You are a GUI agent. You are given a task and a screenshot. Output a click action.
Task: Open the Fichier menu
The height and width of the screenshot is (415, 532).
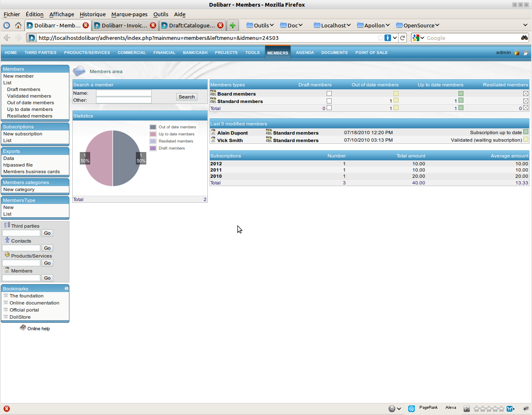click(12, 14)
